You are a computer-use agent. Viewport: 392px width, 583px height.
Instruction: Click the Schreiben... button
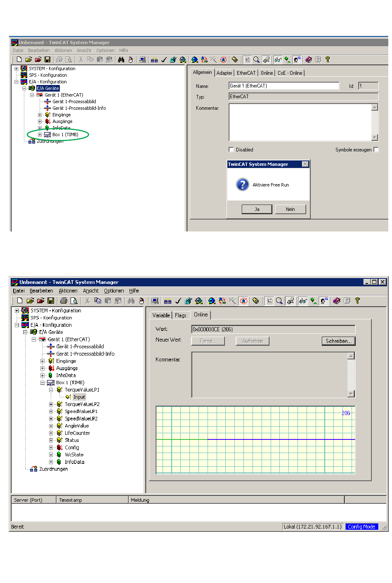pos(338,341)
